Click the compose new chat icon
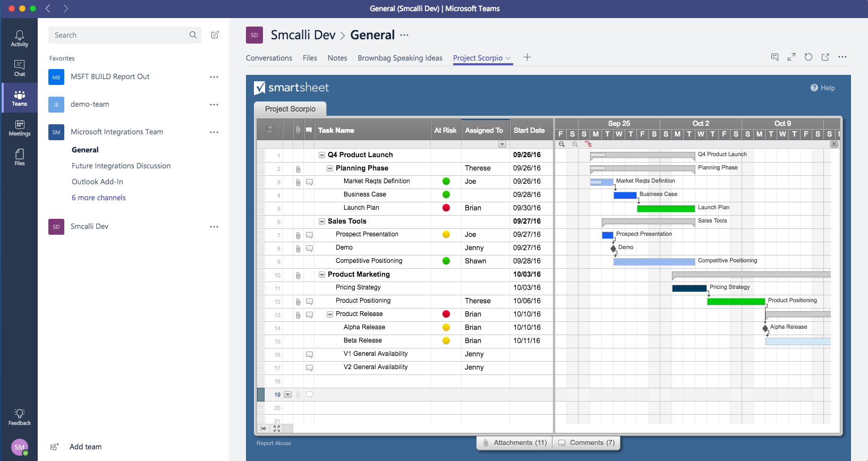The height and width of the screenshot is (461, 868). point(215,35)
